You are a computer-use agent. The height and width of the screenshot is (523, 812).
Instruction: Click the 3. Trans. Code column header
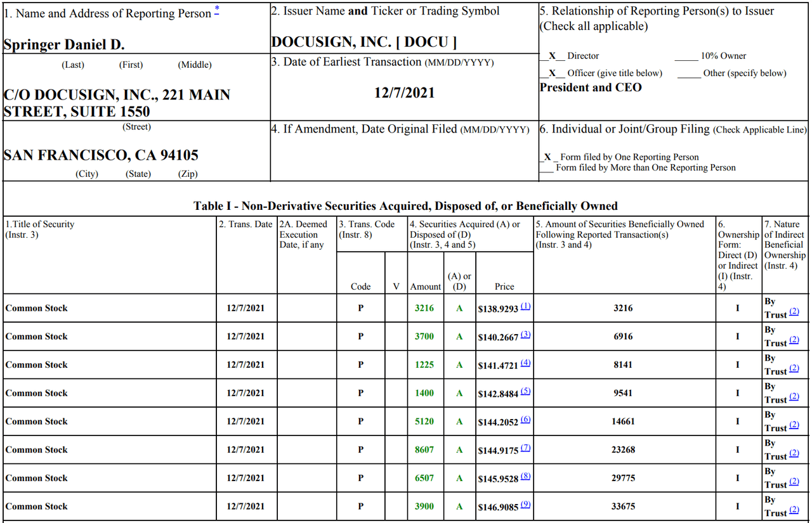[367, 229]
